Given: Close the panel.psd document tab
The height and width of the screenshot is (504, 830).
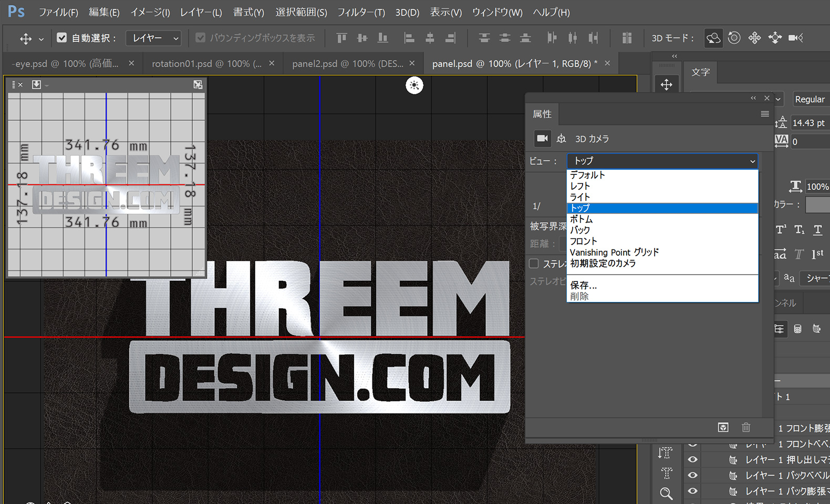Looking at the screenshot, I should pyautogui.click(x=607, y=63).
